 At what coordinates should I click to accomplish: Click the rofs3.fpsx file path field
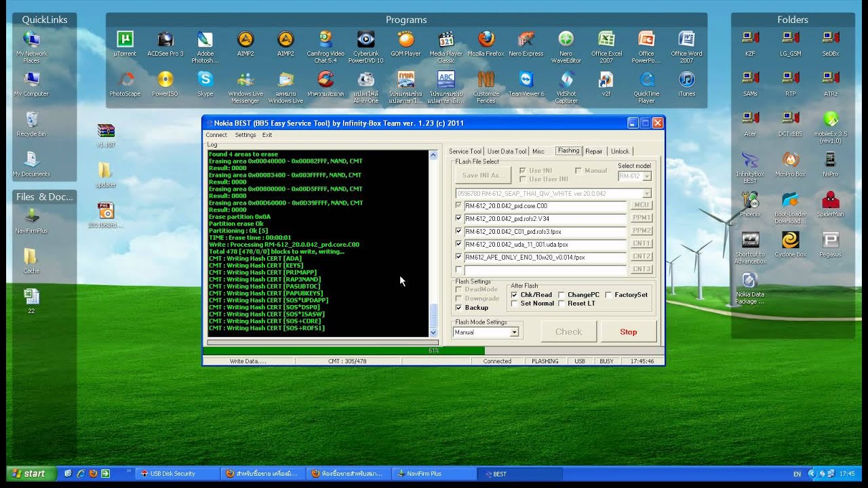pos(545,231)
